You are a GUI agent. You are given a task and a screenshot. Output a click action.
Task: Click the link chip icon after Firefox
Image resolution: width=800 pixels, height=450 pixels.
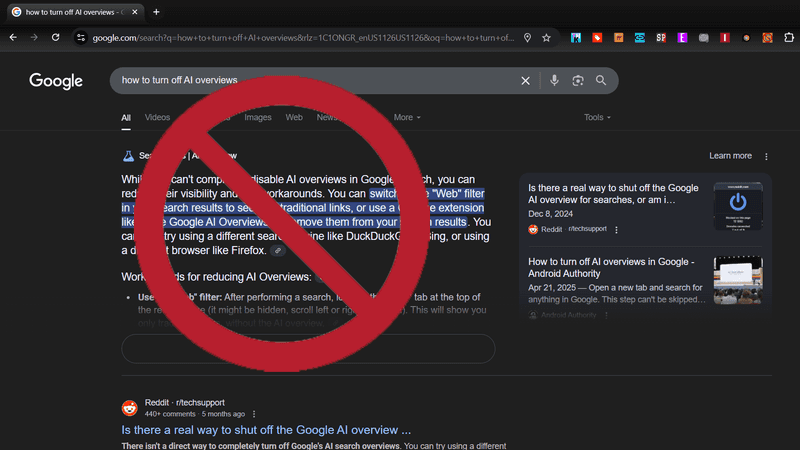pos(277,250)
